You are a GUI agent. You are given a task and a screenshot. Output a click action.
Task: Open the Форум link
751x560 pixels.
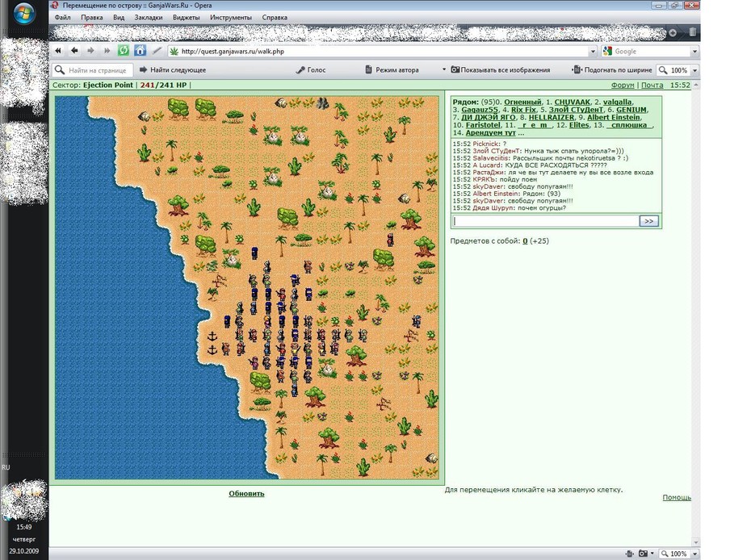click(x=623, y=85)
